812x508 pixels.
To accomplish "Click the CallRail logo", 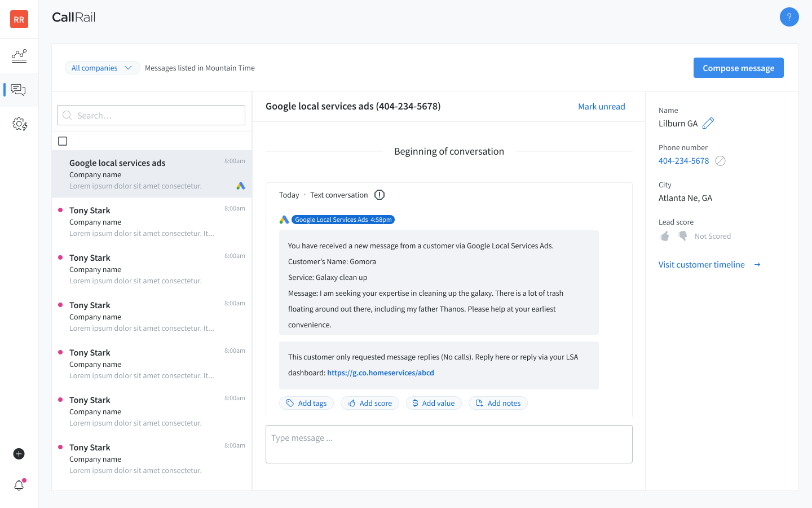I will 74,17.
